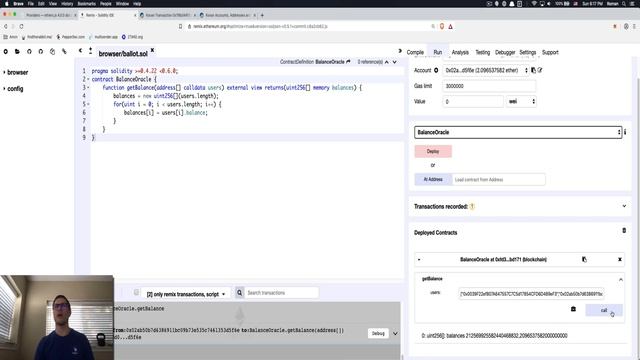Fold the contract block at line 2
This screenshot has width=640, height=360.
(x=88, y=79)
